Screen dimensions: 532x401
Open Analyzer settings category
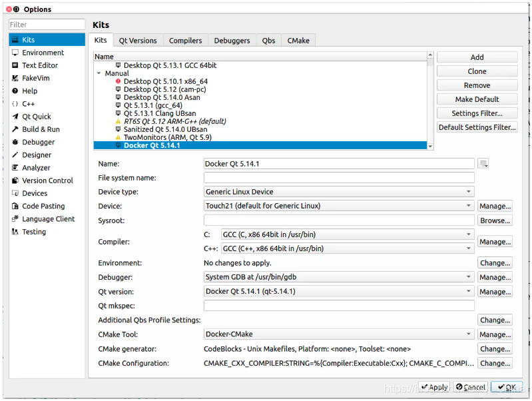coord(47,168)
